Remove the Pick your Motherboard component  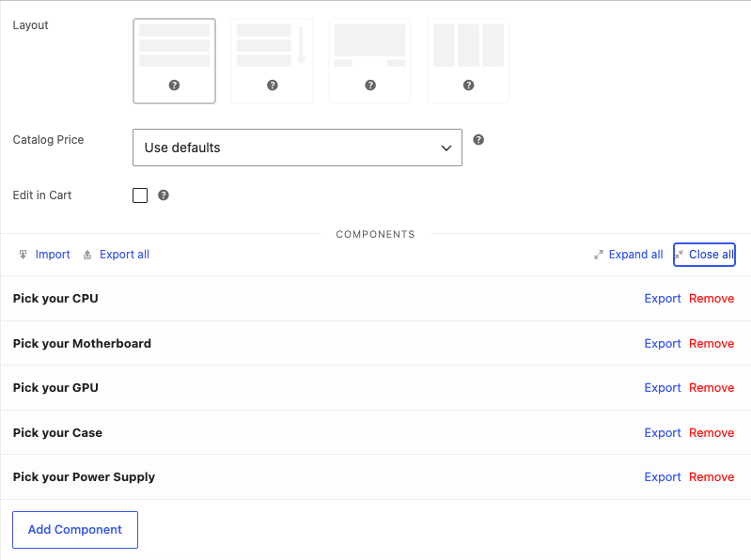coord(712,343)
